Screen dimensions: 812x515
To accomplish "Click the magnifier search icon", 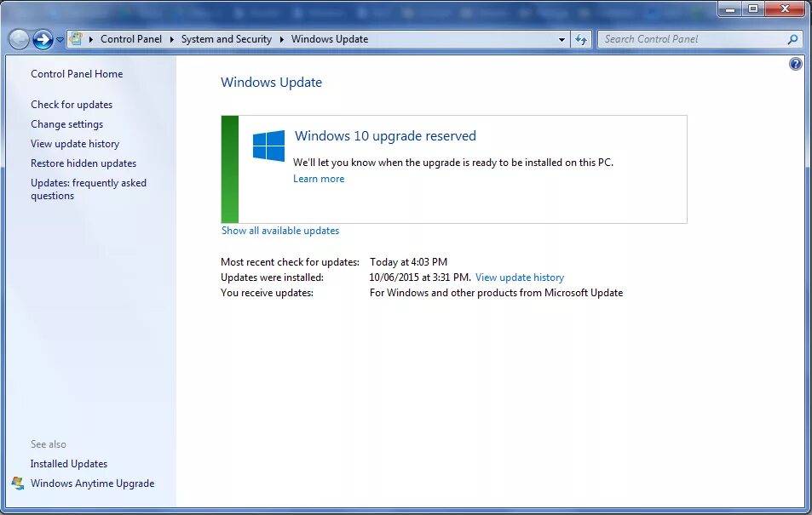I will coord(792,39).
